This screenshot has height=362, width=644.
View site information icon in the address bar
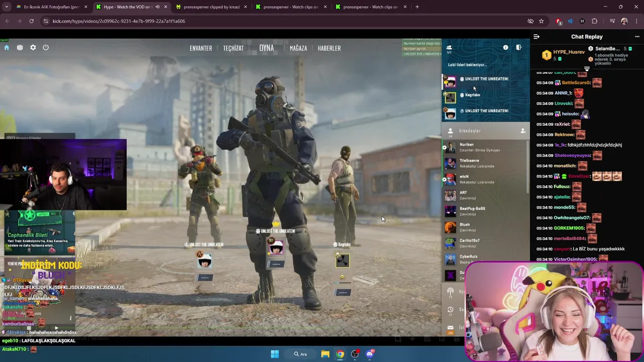[46, 21]
